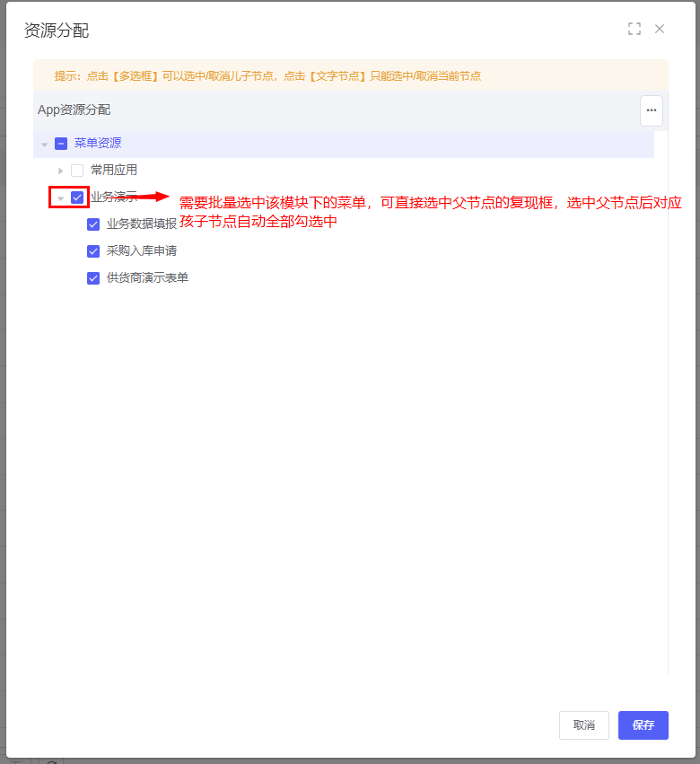Toggle the 菜单资源 checkbox
This screenshot has width=700, height=764.
(x=61, y=144)
